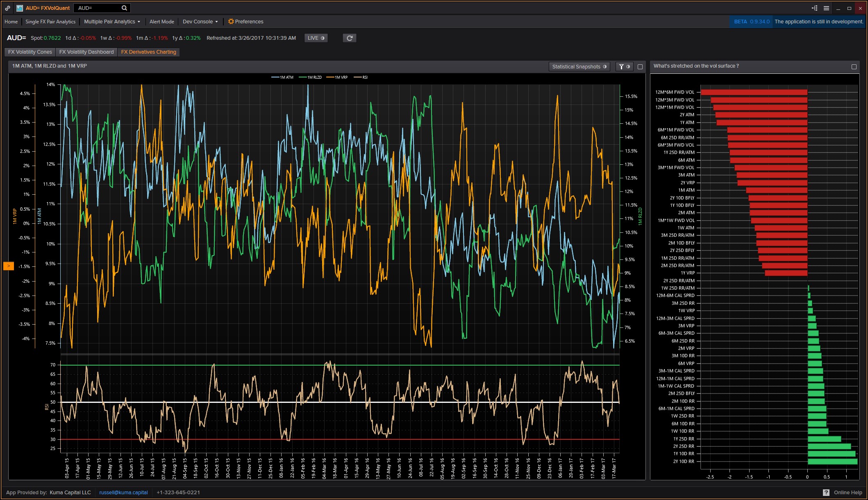The width and height of the screenshot is (868, 500).
Task: Click the link chain icon in title bar
Action: click(8, 8)
